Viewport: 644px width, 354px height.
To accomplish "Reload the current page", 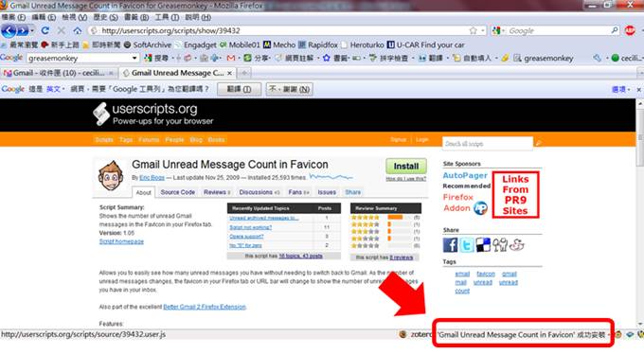I will pyautogui.click(x=45, y=30).
